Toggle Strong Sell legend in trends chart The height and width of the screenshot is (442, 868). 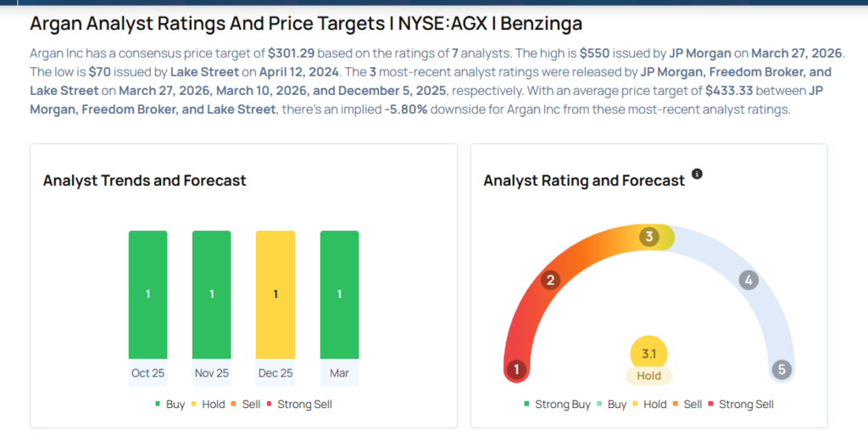point(298,405)
